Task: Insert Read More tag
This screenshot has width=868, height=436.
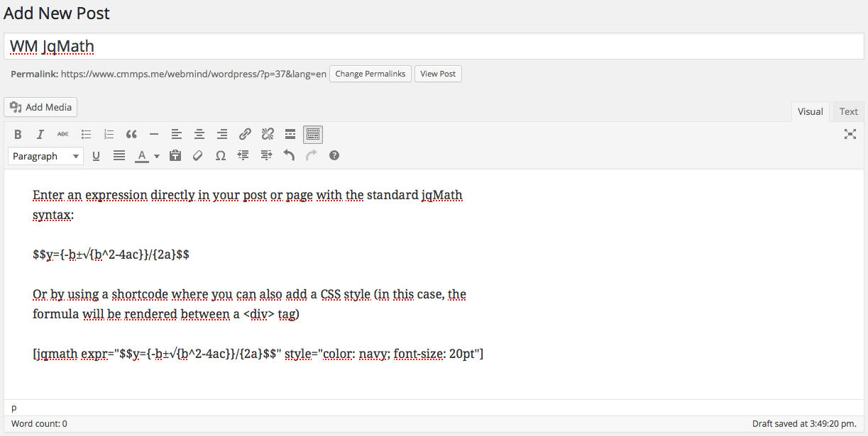Action: click(x=290, y=134)
